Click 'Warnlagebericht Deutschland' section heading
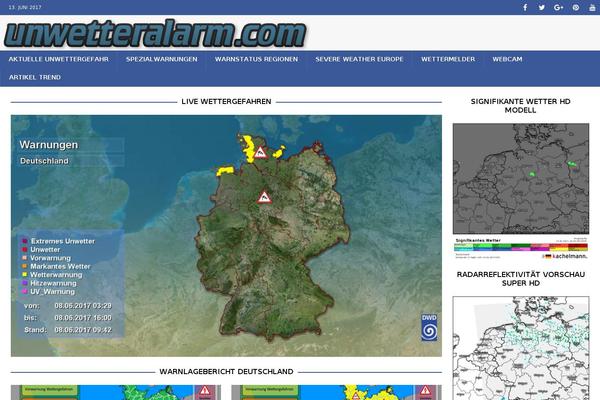 point(226,372)
